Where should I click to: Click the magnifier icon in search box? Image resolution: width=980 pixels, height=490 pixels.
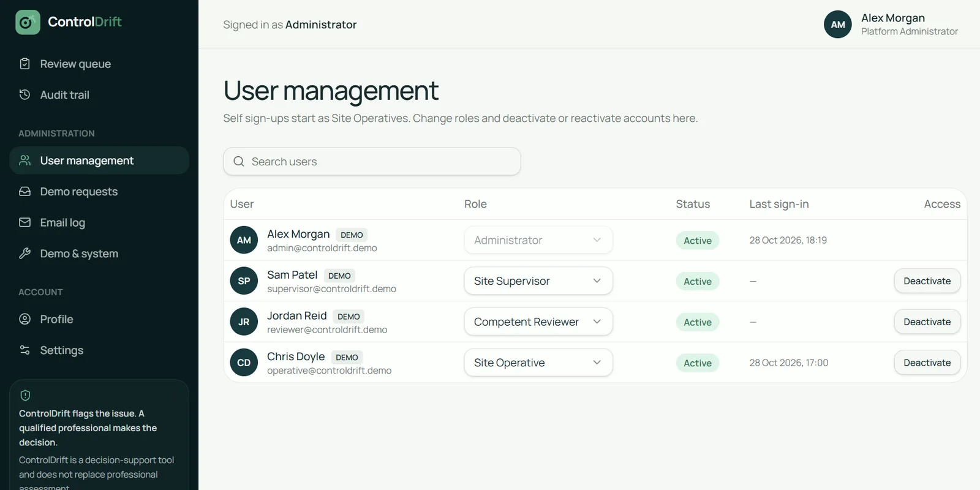(x=239, y=161)
